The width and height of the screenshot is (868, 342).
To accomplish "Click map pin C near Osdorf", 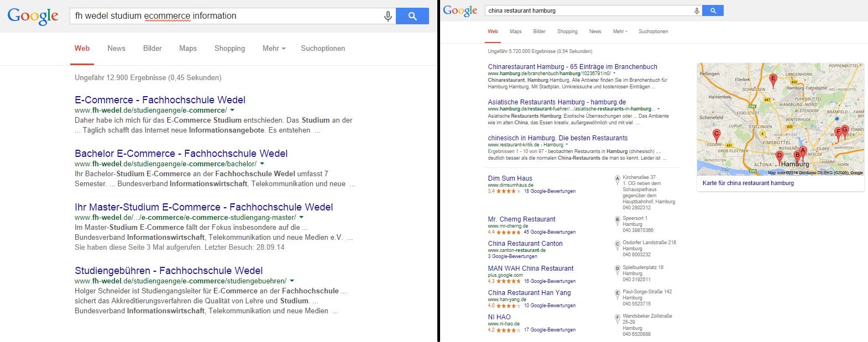I will 717,134.
